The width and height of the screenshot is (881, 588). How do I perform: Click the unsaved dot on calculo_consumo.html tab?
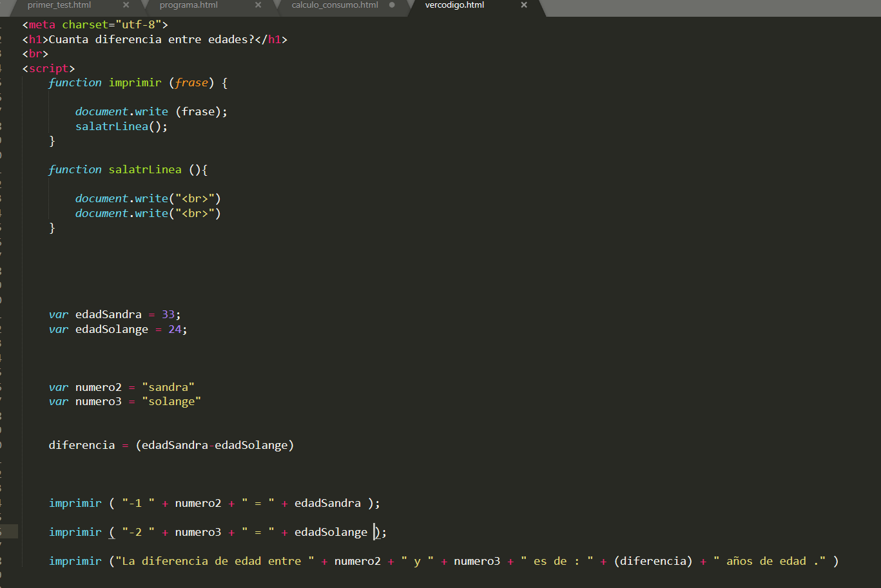[x=392, y=5]
